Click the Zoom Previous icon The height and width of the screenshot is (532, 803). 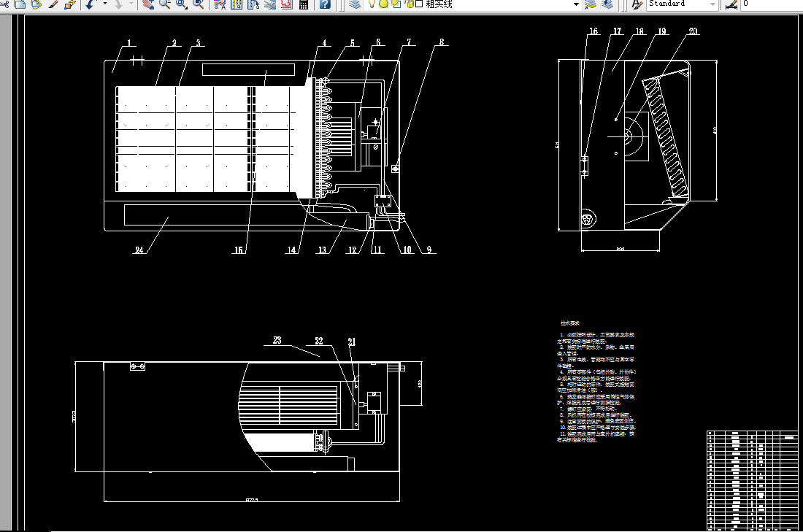point(198,4)
